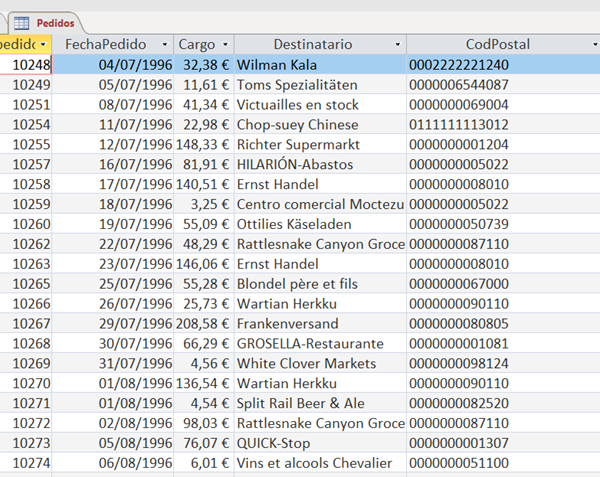Select the CodPostal column header
This screenshot has width=600, height=477.
497,45
